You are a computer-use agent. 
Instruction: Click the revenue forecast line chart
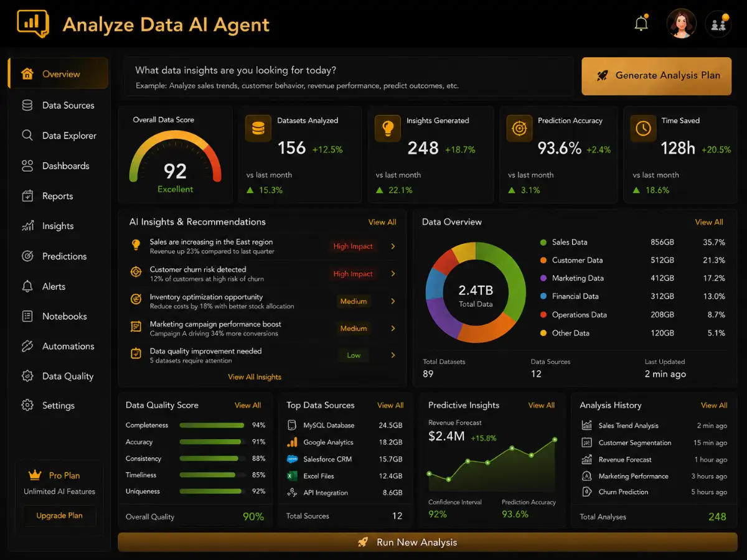tap(492, 465)
